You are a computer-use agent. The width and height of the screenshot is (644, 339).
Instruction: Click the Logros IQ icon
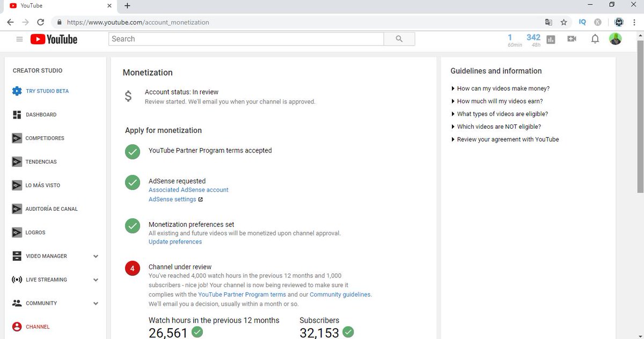click(17, 233)
